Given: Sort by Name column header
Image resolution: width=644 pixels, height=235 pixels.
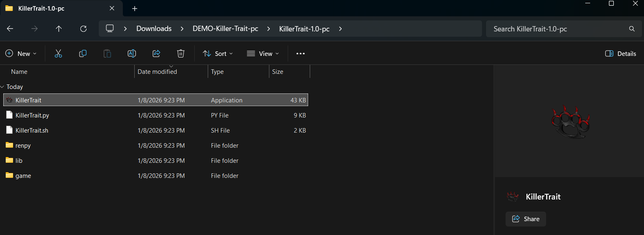Looking at the screenshot, I should click(19, 71).
